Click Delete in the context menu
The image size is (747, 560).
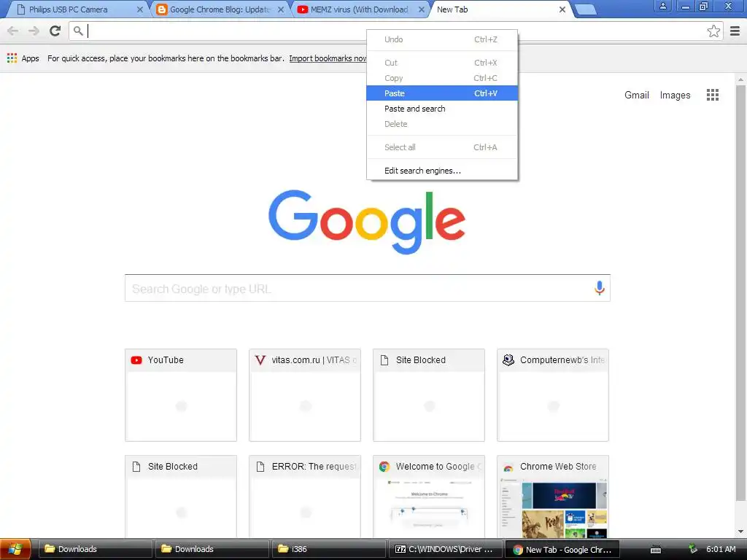(x=441, y=124)
